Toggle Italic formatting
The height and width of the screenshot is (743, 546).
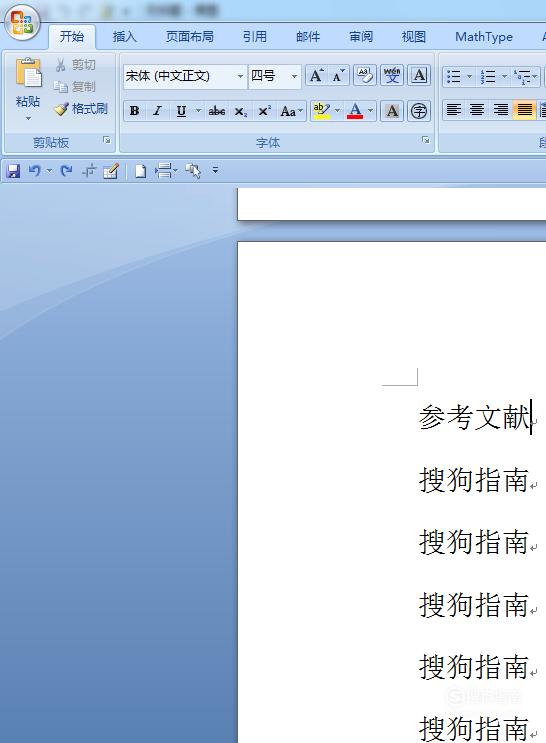click(157, 111)
